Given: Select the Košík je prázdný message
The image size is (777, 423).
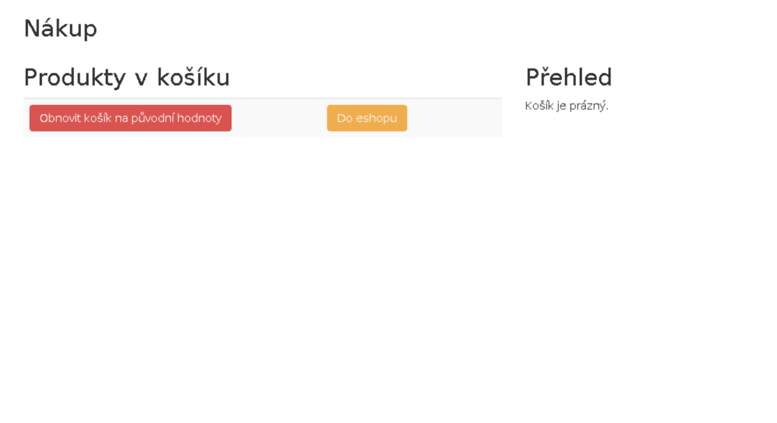Looking at the screenshot, I should pos(566,106).
